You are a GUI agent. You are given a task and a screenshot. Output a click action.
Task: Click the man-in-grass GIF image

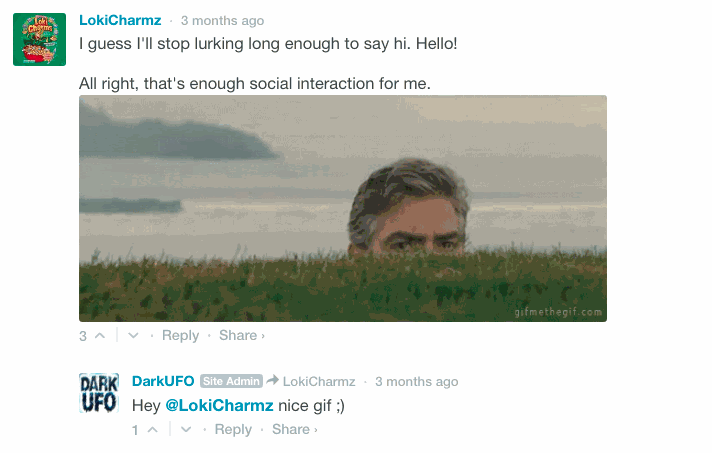point(343,208)
